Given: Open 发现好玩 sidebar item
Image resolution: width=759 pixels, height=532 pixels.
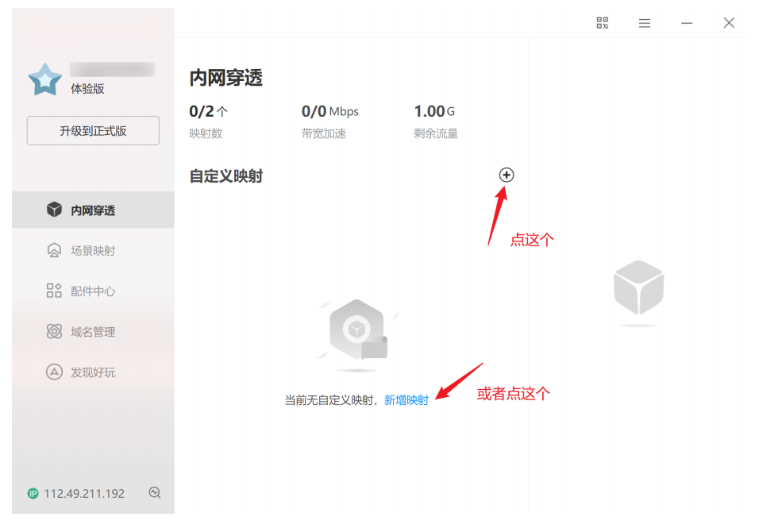Looking at the screenshot, I should click(x=93, y=372).
